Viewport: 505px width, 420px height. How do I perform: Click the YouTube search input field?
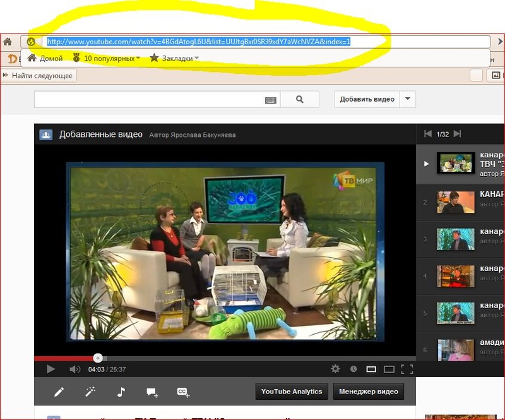[148, 100]
